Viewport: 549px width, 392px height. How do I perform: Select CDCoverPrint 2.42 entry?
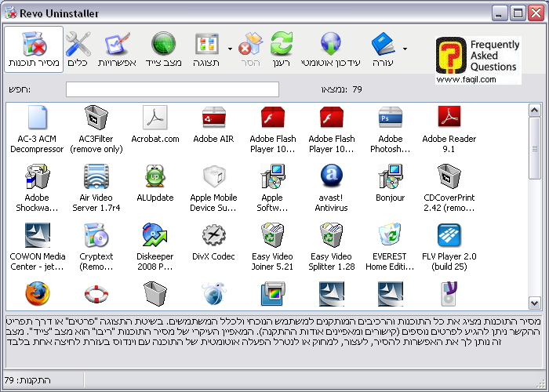(x=449, y=188)
